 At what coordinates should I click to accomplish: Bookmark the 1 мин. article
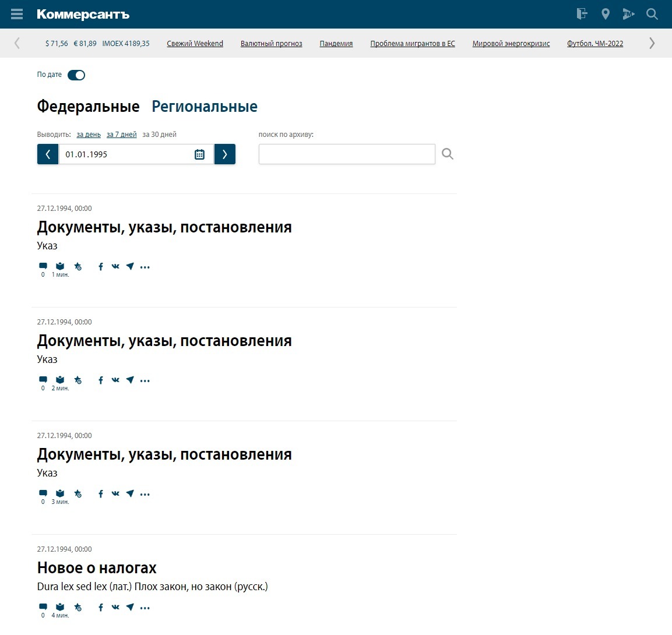tap(78, 266)
